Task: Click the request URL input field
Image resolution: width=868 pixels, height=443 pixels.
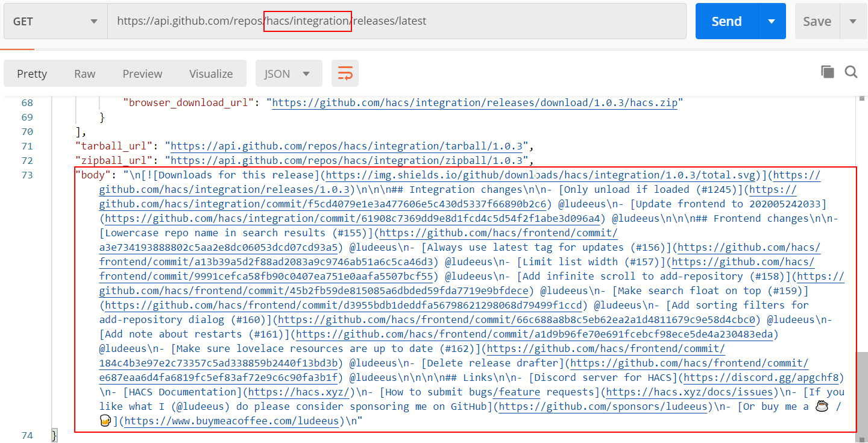Action: (x=397, y=21)
